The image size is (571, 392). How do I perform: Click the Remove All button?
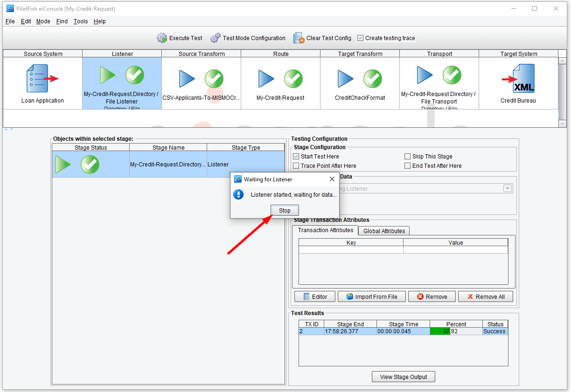tap(486, 297)
